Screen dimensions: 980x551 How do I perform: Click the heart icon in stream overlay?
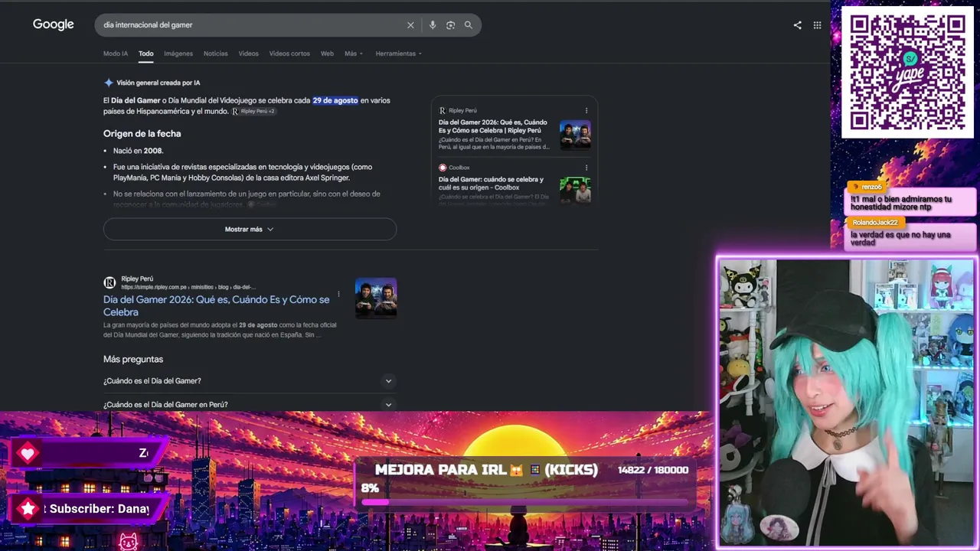(x=28, y=453)
